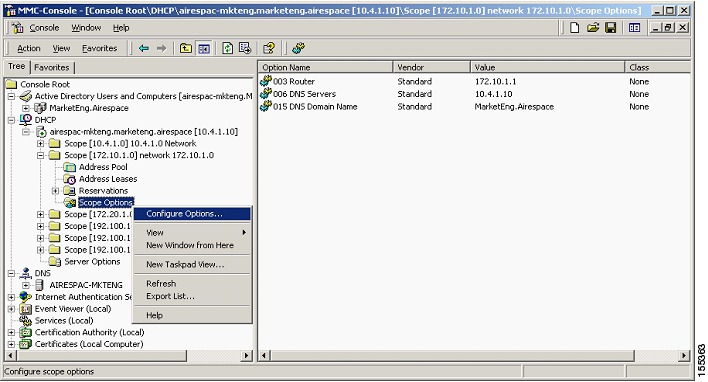Screen dimensions: 708x382
Task: Click the Up one level folder icon
Action: click(x=186, y=48)
